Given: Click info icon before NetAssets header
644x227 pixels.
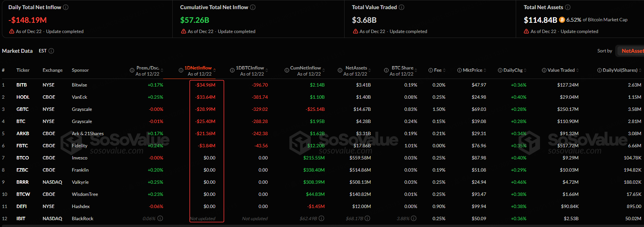Looking at the screenshot, I should pos(340,70).
